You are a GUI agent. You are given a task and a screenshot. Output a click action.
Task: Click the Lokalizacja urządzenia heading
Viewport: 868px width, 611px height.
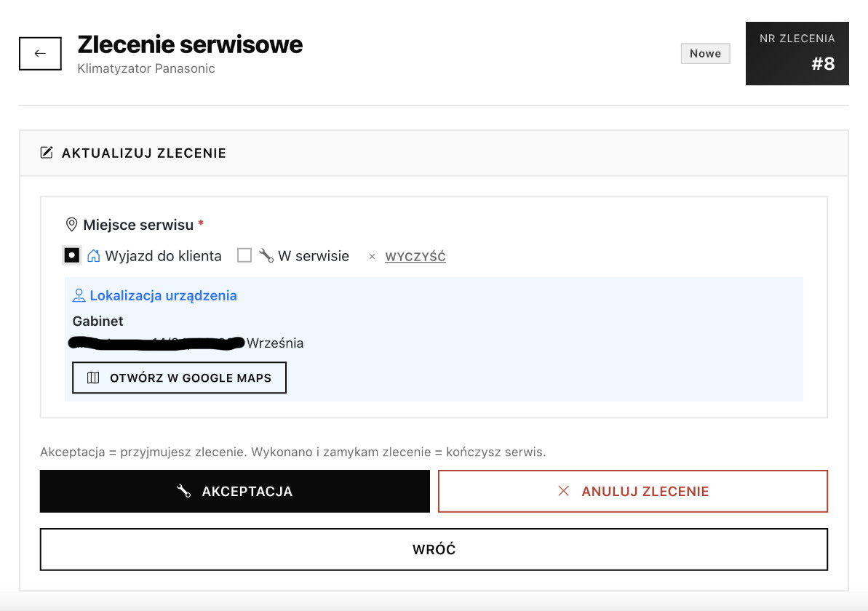pyautogui.click(x=163, y=295)
